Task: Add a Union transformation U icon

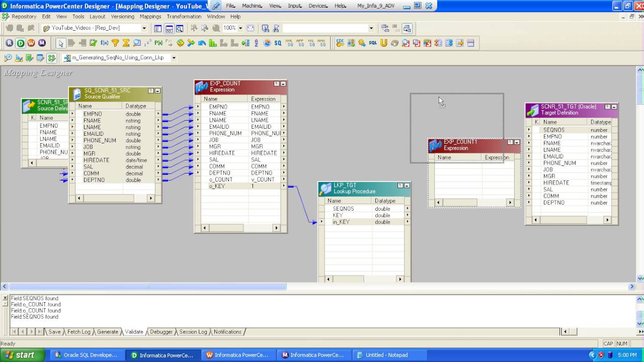Action: tap(383, 43)
